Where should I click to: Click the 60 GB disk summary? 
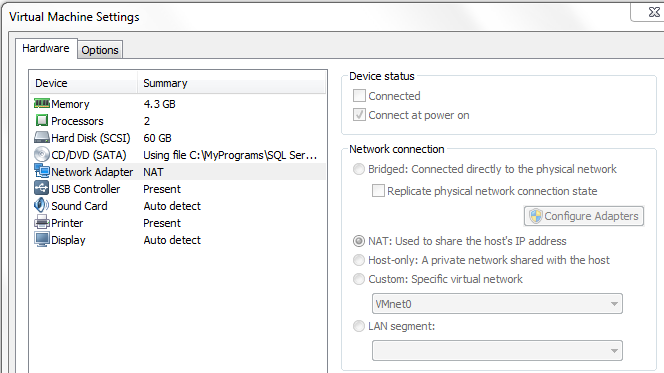[157, 138]
